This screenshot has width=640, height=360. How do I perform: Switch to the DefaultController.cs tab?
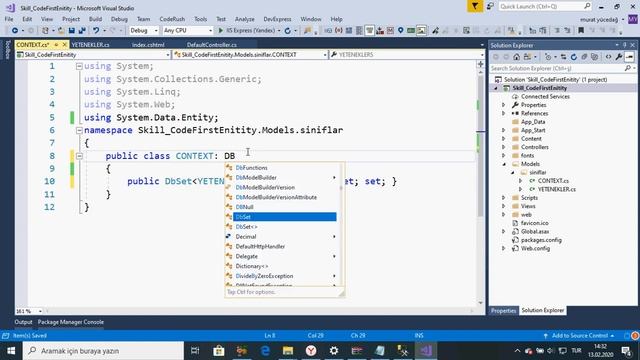point(212,45)
